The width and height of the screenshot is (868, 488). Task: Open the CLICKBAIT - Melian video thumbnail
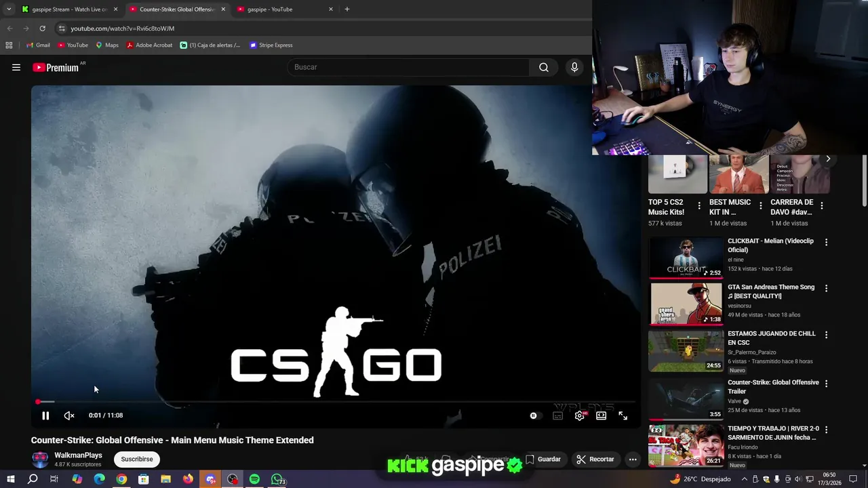(x=686, y=258)
